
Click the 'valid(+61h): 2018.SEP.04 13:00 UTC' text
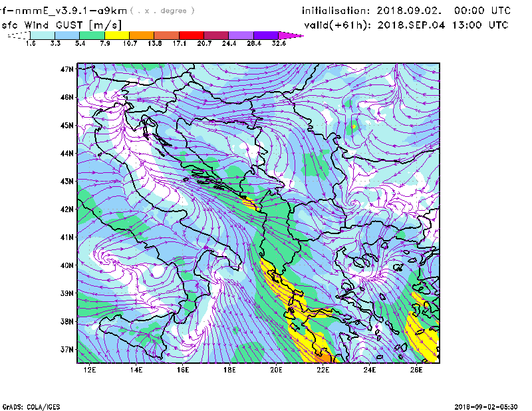(x=406, y=25)
